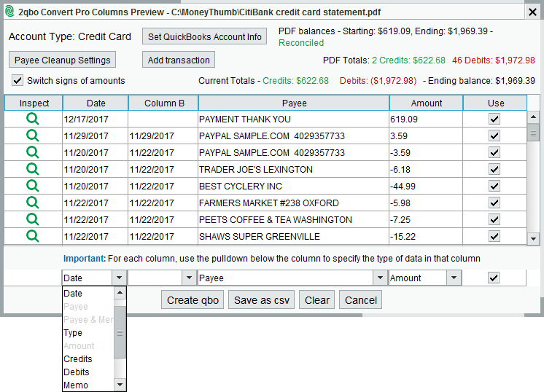
Task: Close the Columns Preview window
Action: [x=532, y=12]
